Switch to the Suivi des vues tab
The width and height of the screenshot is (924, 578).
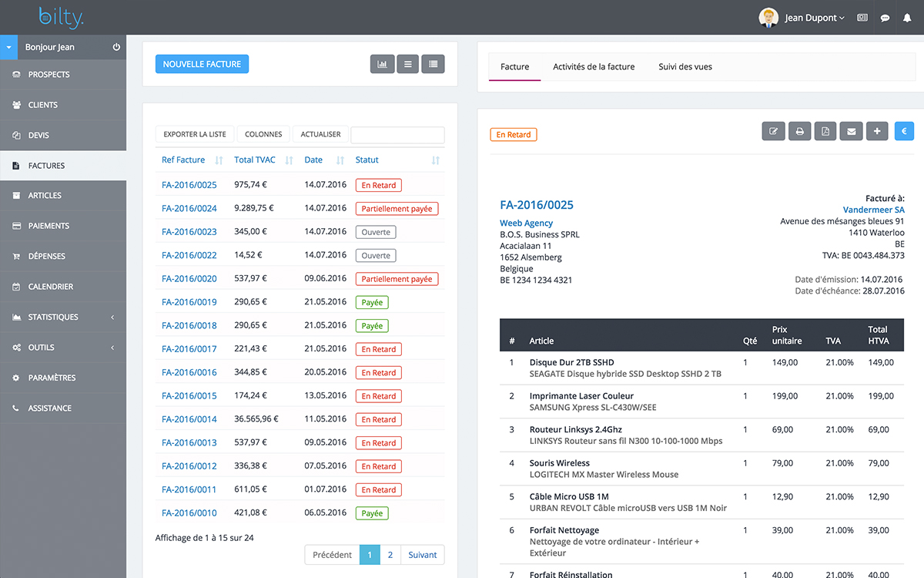pos(685,66)
